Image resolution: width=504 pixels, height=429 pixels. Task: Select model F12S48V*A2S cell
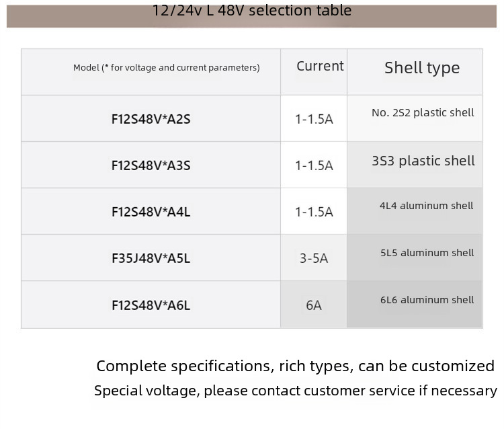(x=151, y=118)
